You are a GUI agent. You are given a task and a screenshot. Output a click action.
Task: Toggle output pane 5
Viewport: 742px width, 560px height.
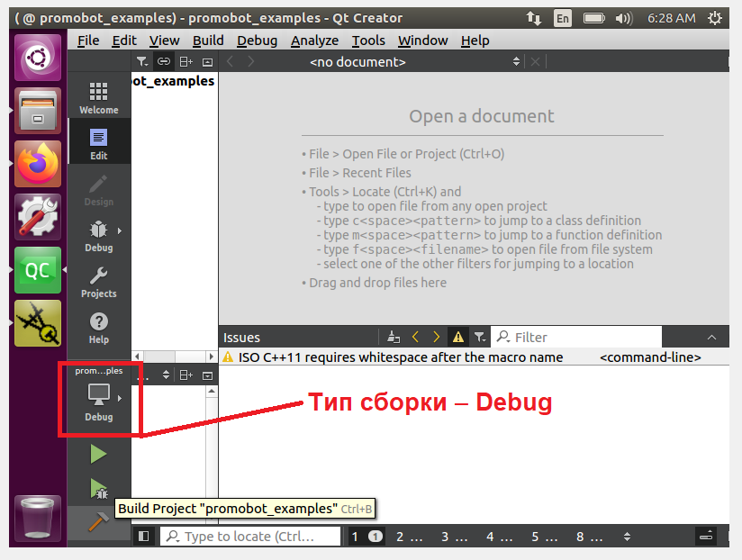[x=544, y=537]
